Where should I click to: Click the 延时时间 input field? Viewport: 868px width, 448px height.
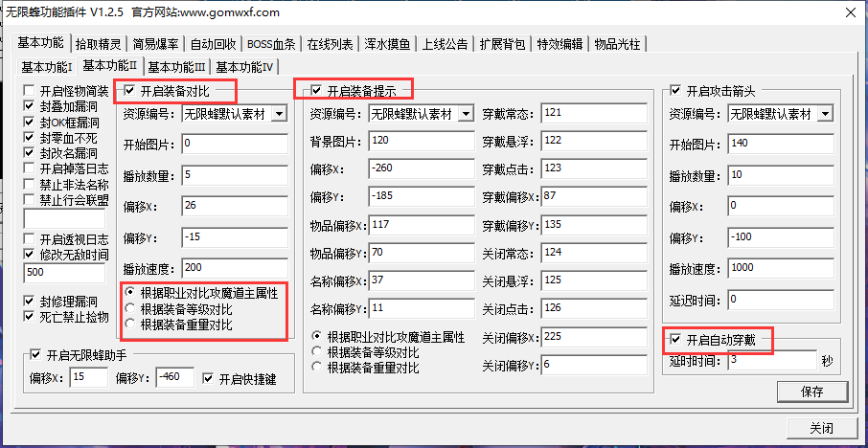(772, 360)
